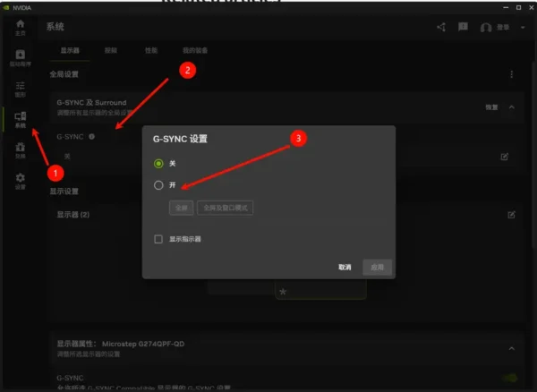537x392 pixels.
Task: Switch to the 视频 tab
Action: pos(111,51)
